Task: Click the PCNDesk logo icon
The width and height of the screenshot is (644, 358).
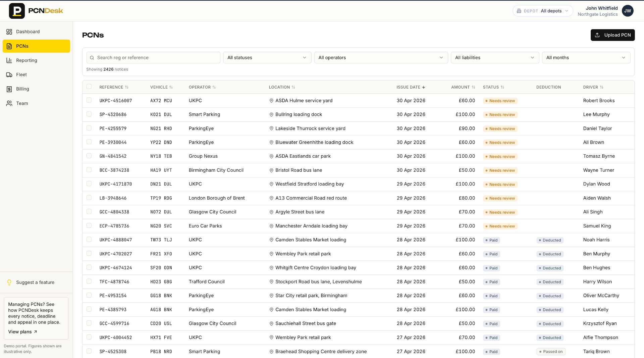Action: 17,11
